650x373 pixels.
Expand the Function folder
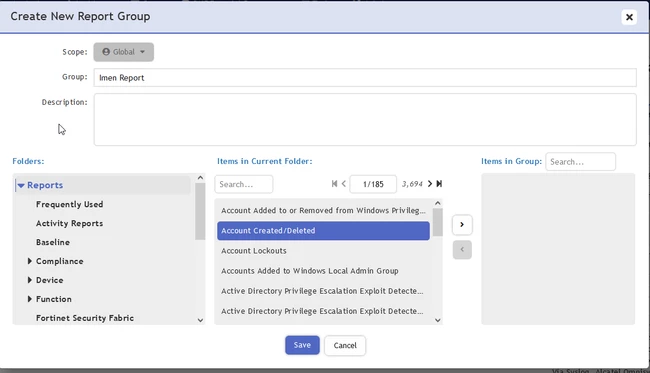click(29, 299)
